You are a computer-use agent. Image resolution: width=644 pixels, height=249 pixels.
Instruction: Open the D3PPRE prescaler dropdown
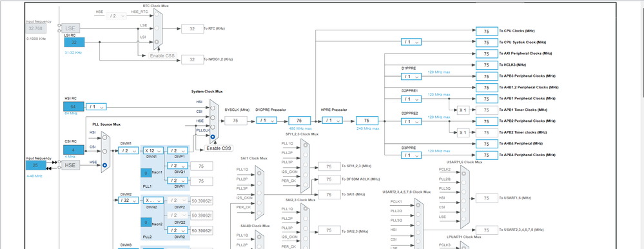411,155
